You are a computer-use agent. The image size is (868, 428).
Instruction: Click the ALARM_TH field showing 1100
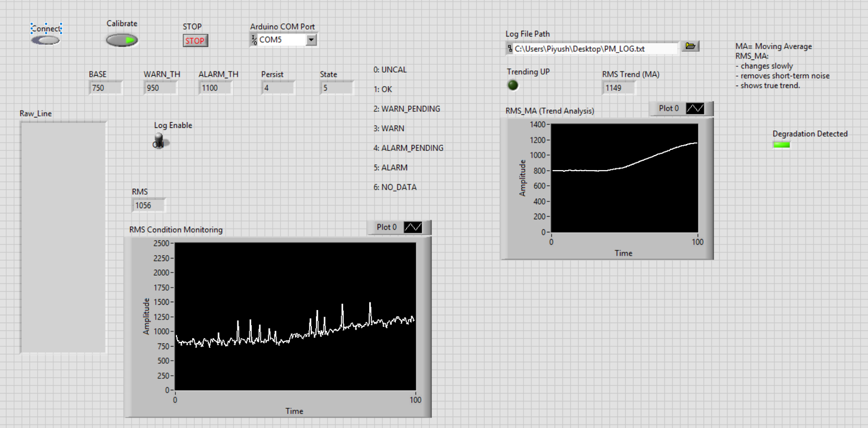coord(215,87)
